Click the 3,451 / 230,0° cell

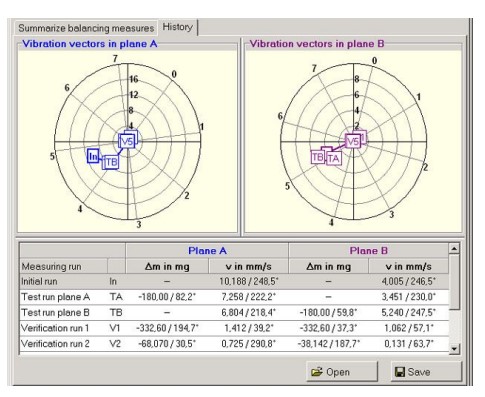tap(408, 297)
